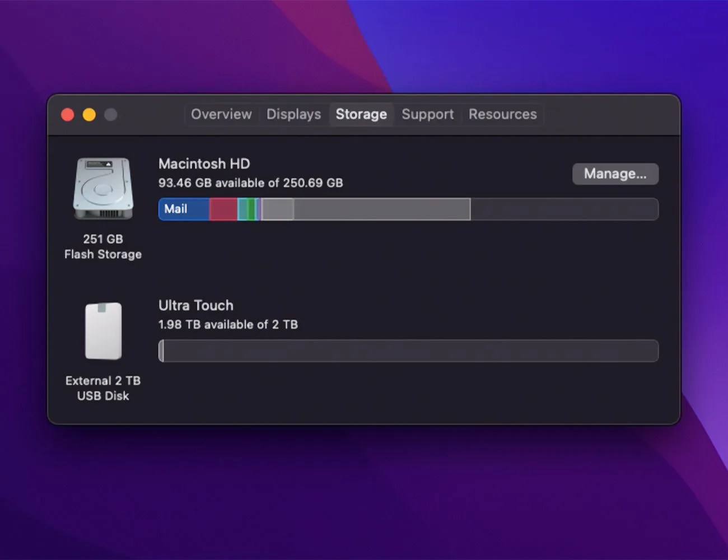Click the Macintosh HD internal drive icon
The image size is (728, 560).
point(103,188)
